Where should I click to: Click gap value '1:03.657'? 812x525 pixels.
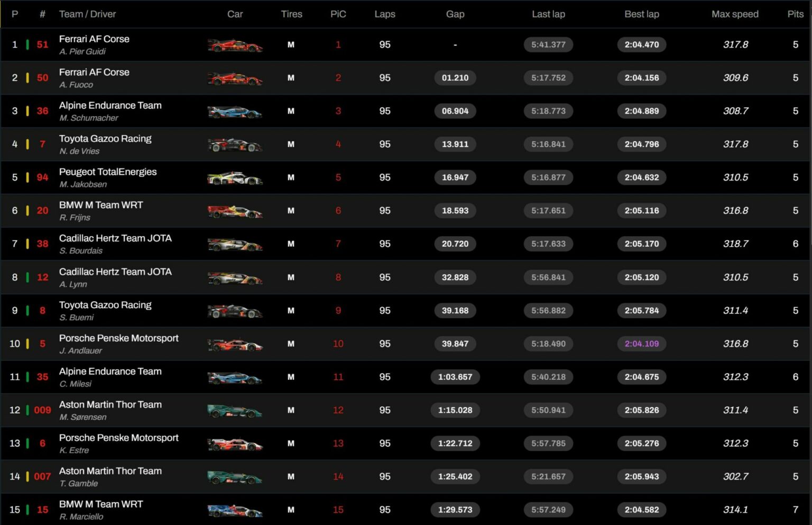(x=455, y=377)
